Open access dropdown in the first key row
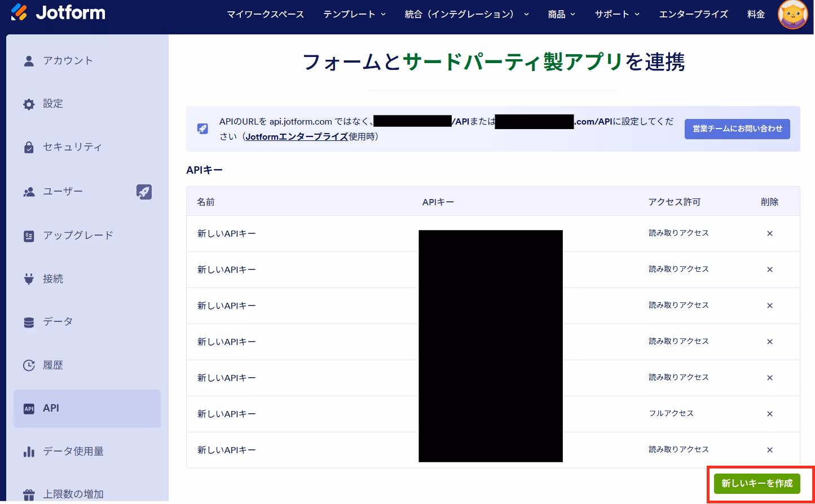This screenshot has height=504, width=815. coord(679,233)
